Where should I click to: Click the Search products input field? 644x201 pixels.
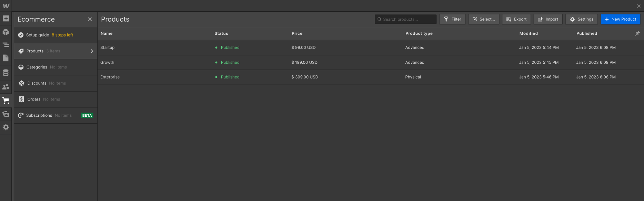405,19
